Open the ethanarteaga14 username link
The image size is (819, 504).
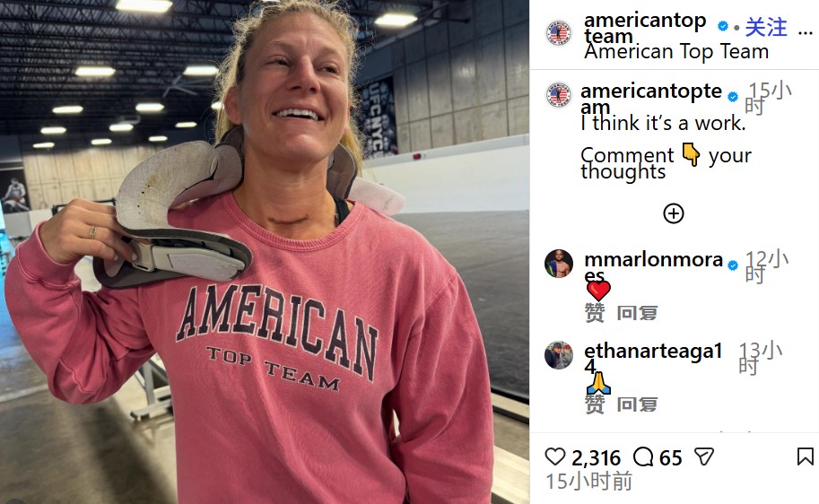coord(652,352)
